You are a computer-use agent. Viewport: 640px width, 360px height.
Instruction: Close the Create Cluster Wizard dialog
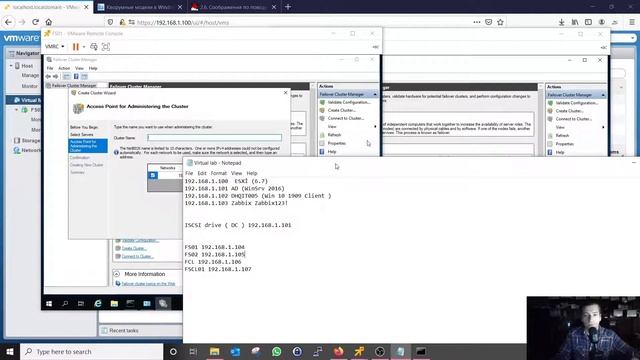point(285,93)
